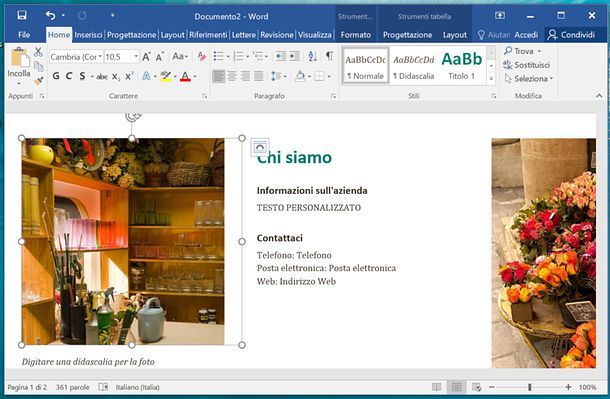Apply the Didascalia style
Viewport: 610px width, 399px height.
point(414,65)
